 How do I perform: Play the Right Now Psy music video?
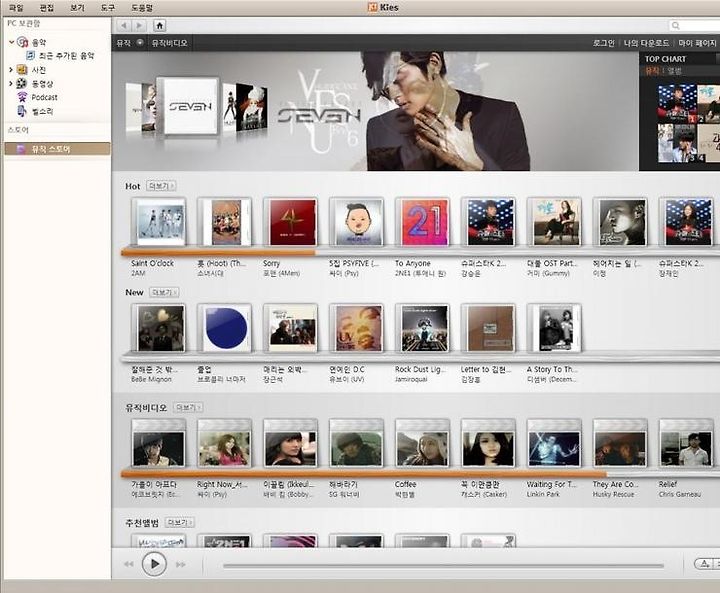[x=225, y=444]
